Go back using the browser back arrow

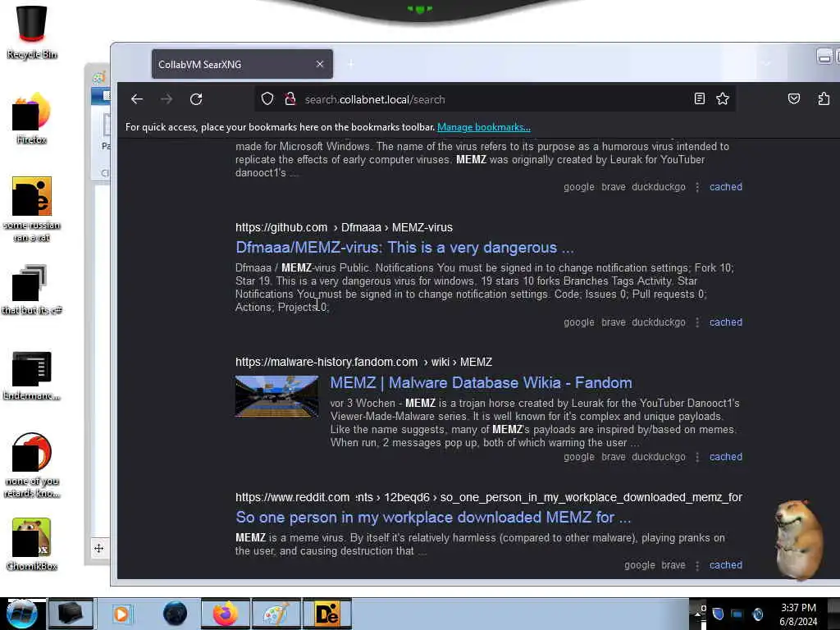tap(137, 99)
